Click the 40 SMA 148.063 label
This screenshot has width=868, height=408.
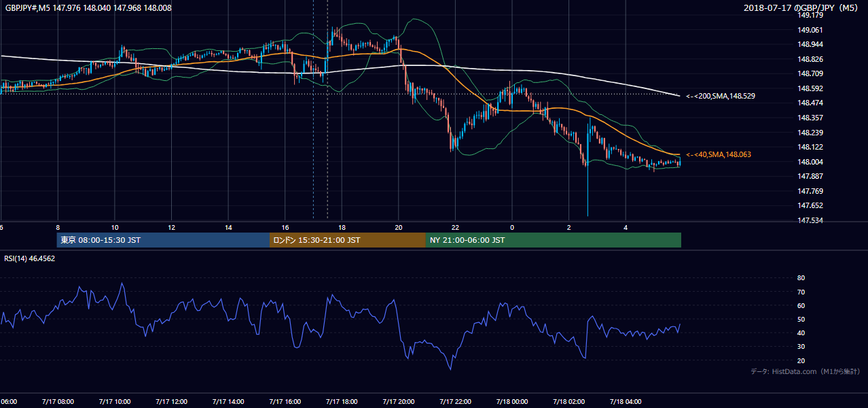click(719, 155)
